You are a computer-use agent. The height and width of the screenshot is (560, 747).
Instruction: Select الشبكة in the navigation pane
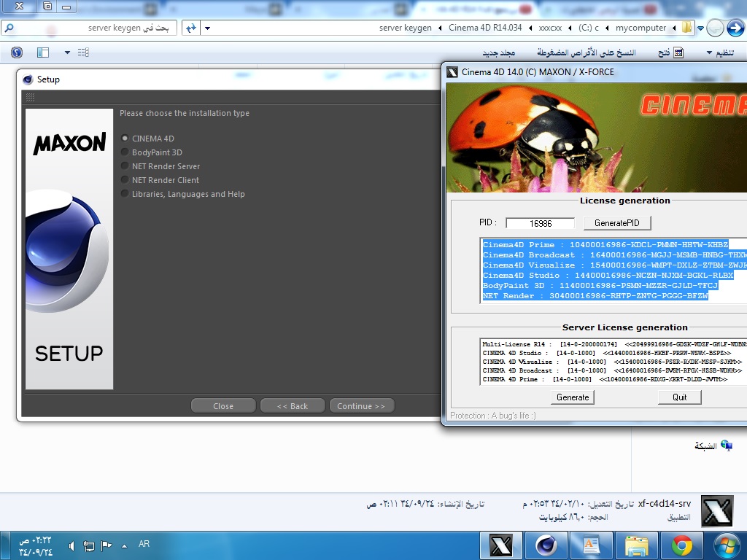tap(705, 446)
